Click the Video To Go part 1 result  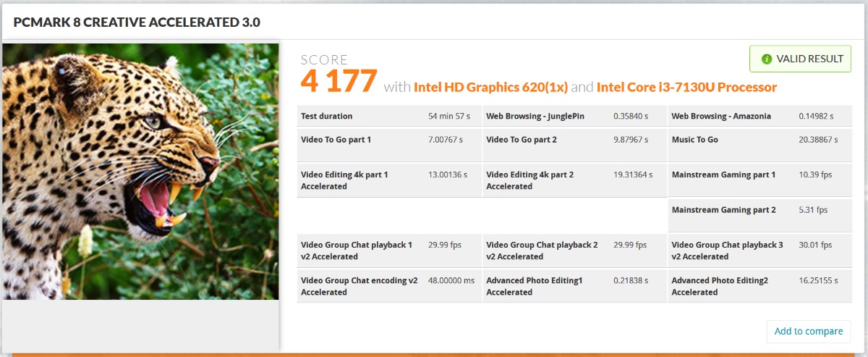coord(388,140)
